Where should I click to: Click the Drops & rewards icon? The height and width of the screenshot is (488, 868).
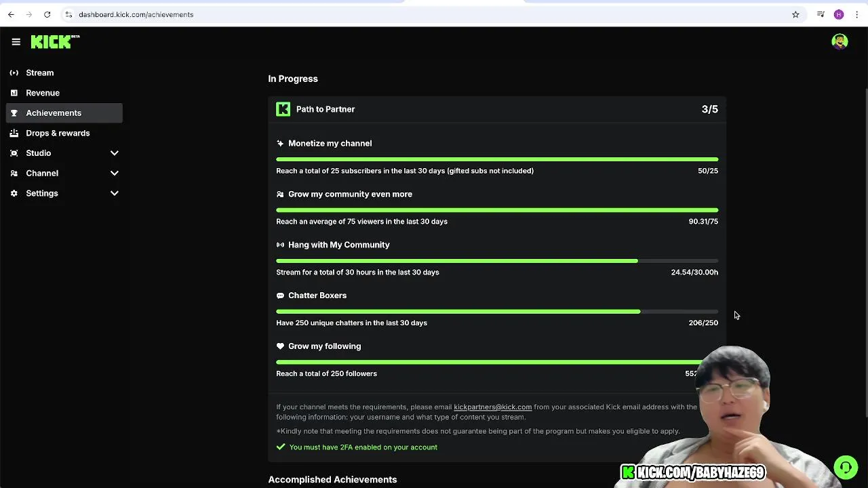coord(14,133)
